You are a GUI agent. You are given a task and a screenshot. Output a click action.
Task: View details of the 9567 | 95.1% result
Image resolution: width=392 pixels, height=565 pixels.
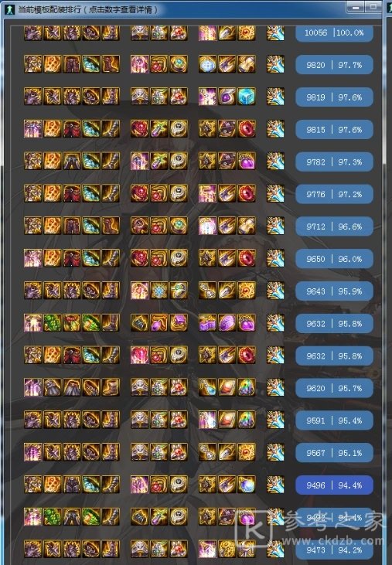(334, 453)
